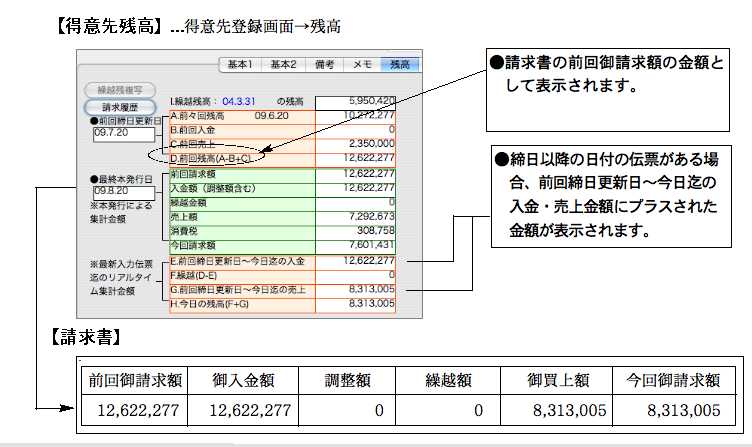Click the 調整額 invoice column header
Image resolution: width=752 pixels, height=447 pixels.
[x=347, y=381]
